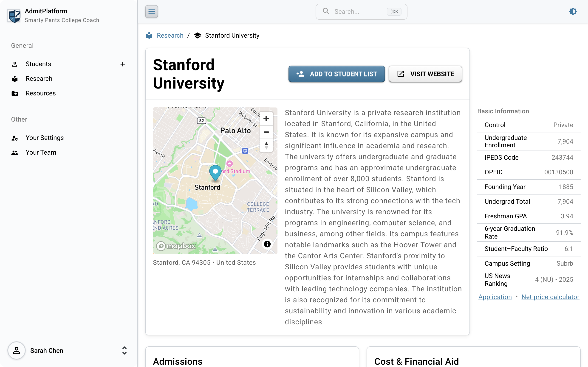Viewport: 588px width, 367px height.
Task: Click the Search input field
Action: pos(360,11)
